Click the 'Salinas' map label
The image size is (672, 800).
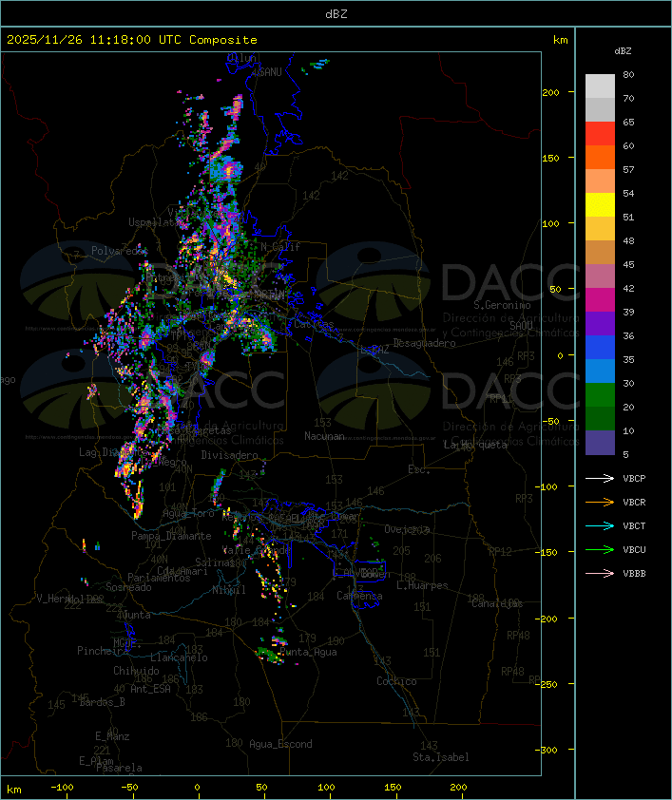(x=215, y=562)
